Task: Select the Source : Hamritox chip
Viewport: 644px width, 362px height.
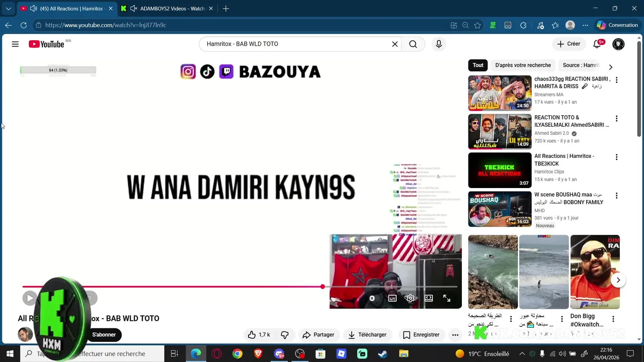Action: (x=581, y=65)
